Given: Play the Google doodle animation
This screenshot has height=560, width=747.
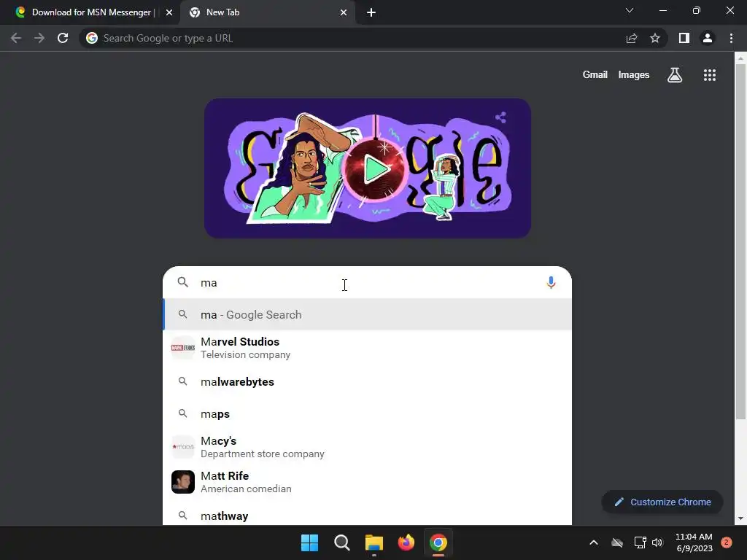Looking at the screenshot, I should 376,169.
